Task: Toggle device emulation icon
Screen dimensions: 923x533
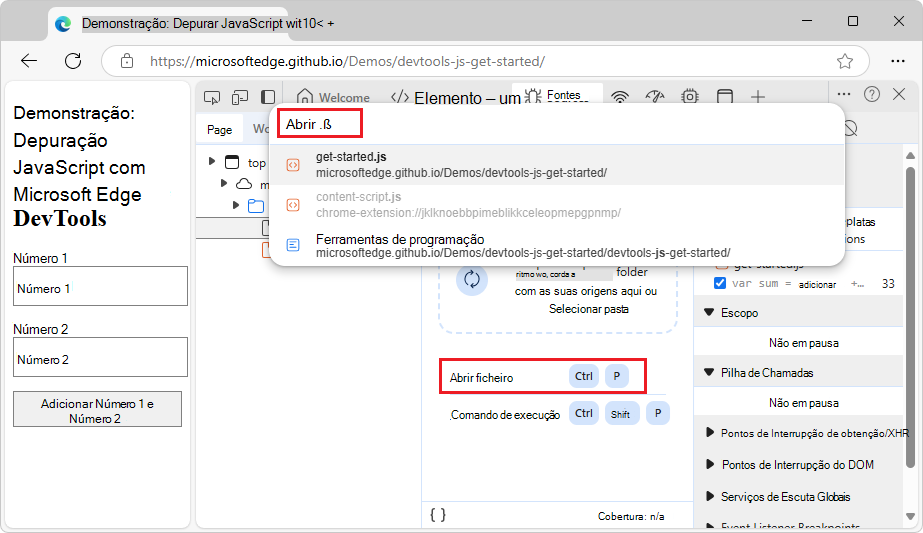Action: click(x=240, y=97)
